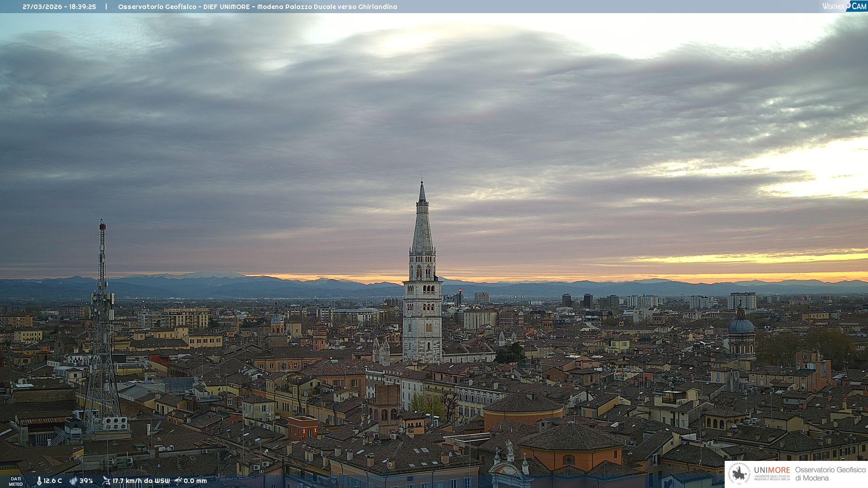Click the 17.7 km/h da WSW wind reading

coord(141,481)
